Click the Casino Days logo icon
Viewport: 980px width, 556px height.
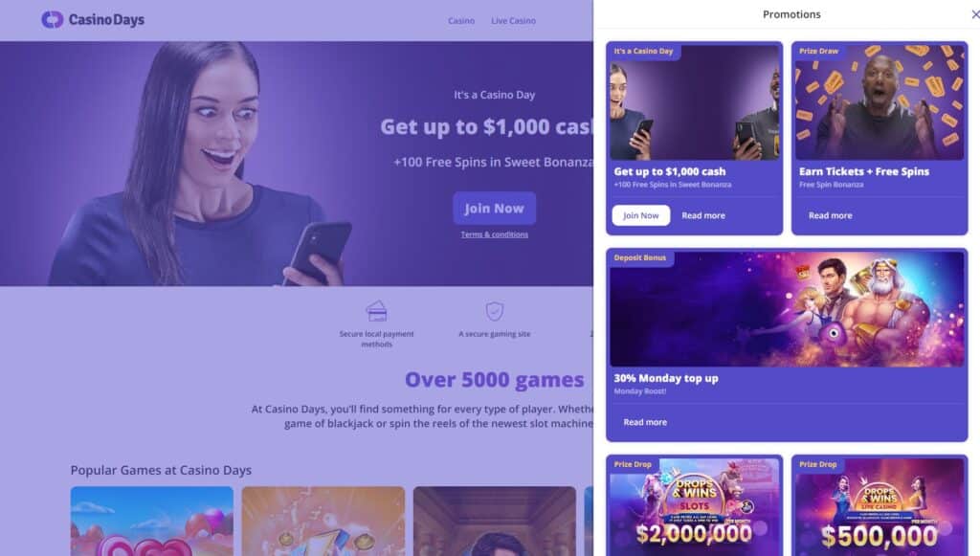click(x=53, y=20)
